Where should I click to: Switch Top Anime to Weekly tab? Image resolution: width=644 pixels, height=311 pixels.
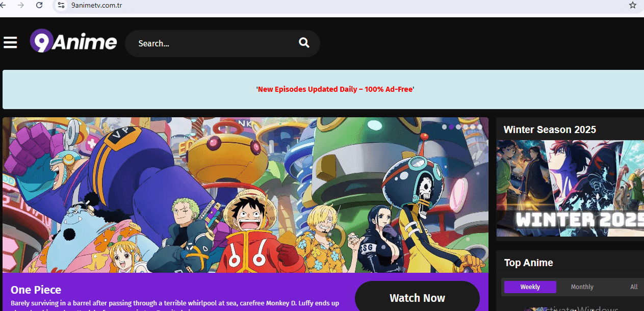click(530, 287)
